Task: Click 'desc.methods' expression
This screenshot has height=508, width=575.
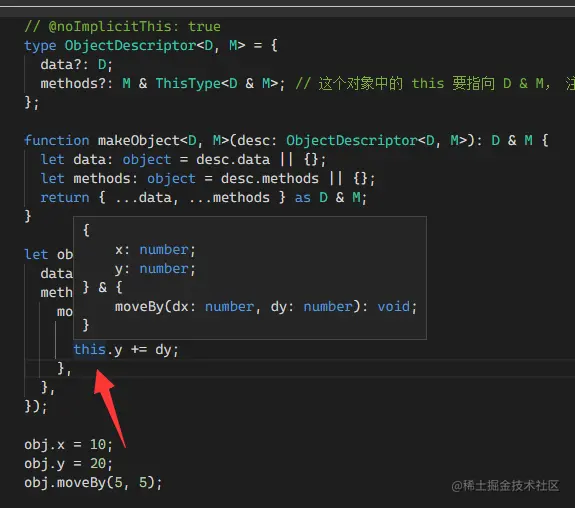Action: 270,179
